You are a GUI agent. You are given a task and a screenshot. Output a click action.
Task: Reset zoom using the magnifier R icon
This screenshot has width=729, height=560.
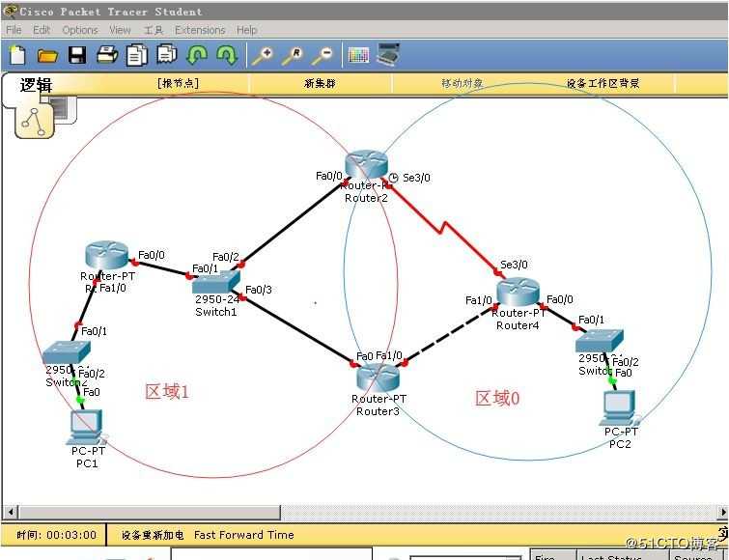pyautogui.click(x=293, y=55)
